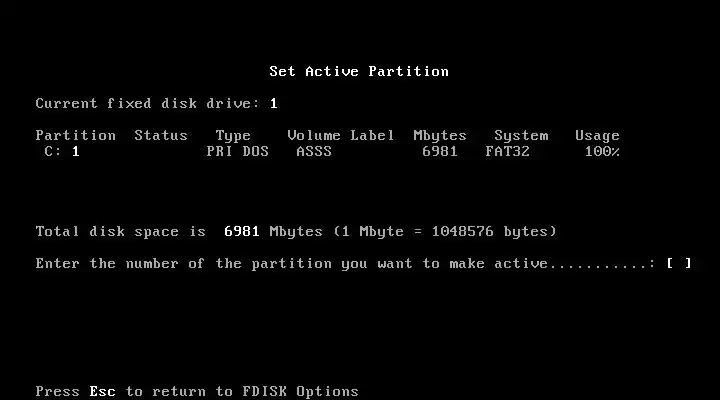This screenshot has width=720, height=400.
Task: Click the Status column header
Action: click(x=161, y=135)
